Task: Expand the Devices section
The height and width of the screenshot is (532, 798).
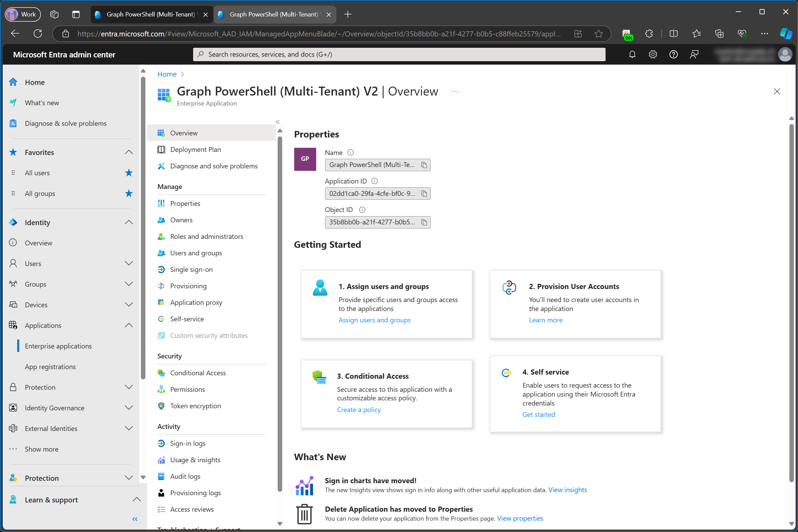Action: pyautogui.click(x=129, y=305)
